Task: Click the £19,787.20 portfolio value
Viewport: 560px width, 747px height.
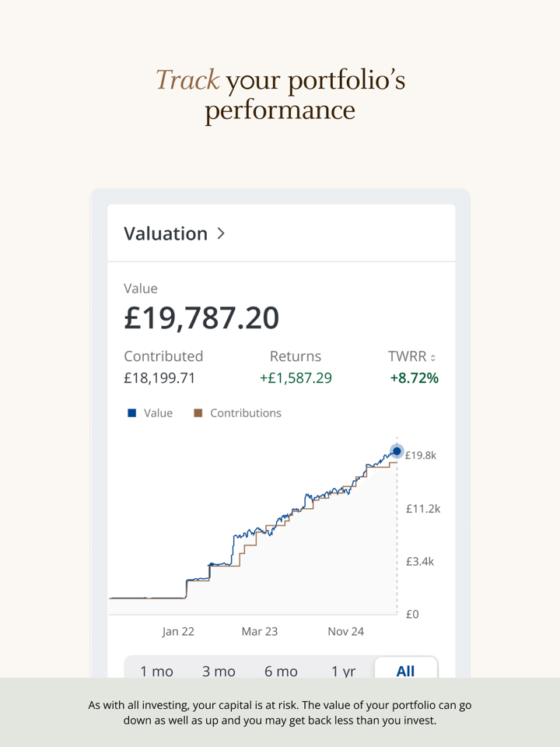Action: click(x=201, y=318)
